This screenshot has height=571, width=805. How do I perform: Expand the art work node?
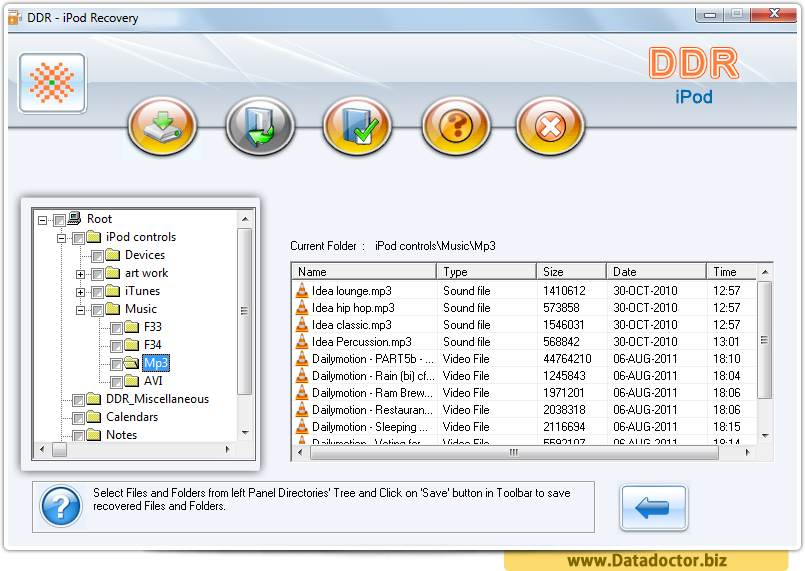[x=81, y=274]
